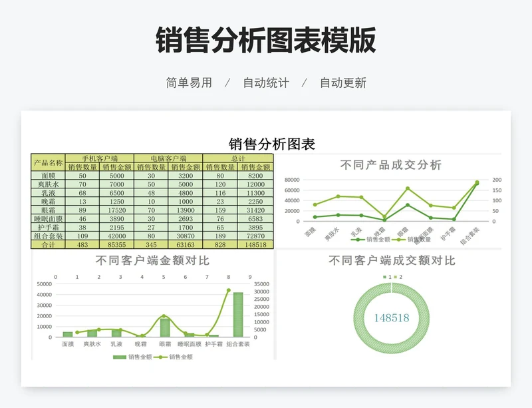
Task: Click the 眼霜 bar in the bar chart
Action: tap(165, 327)
